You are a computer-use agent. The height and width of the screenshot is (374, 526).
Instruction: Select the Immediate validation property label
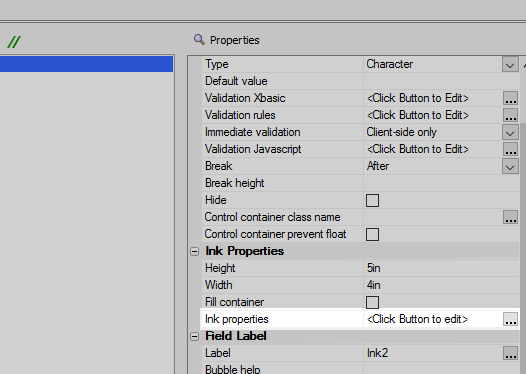click(253, 132)
